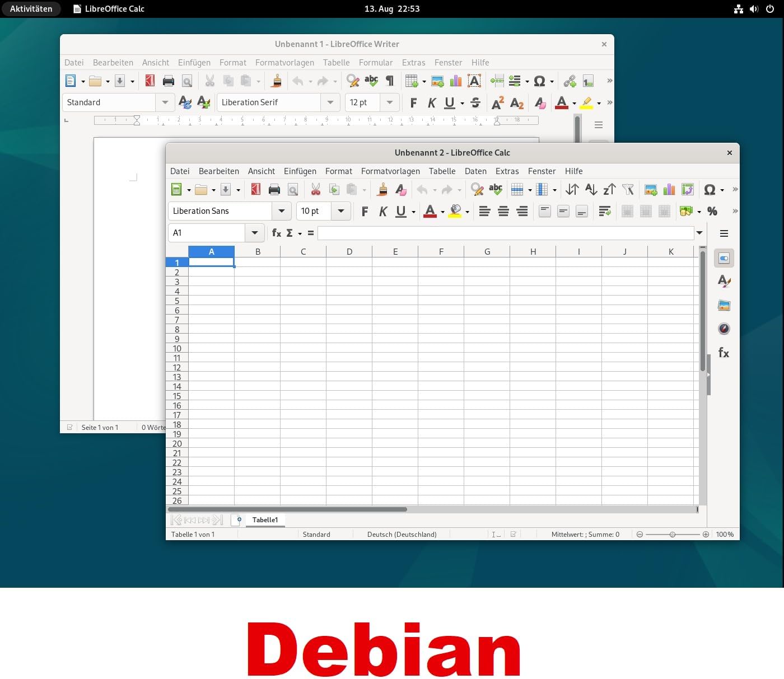This screenshot has width=784, height=679.
Task: Open Print Preview in Calc toolbar
Action: tap(293, 189)
